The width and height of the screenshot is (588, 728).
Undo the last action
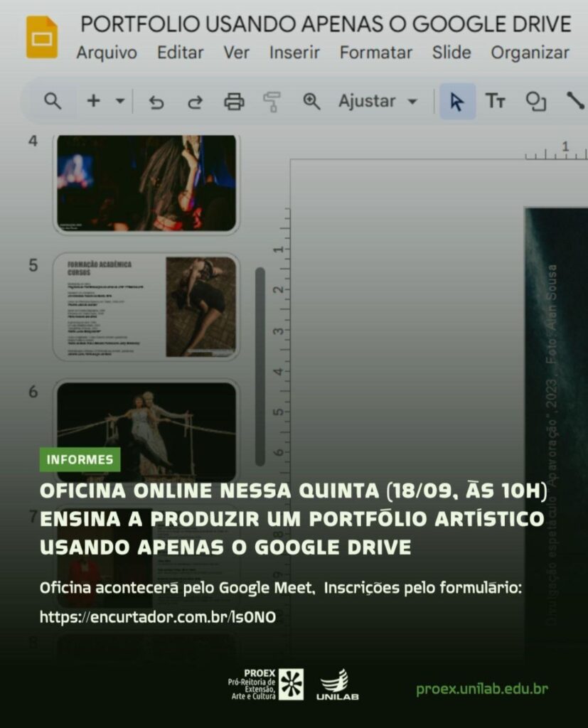coord(156,102)
